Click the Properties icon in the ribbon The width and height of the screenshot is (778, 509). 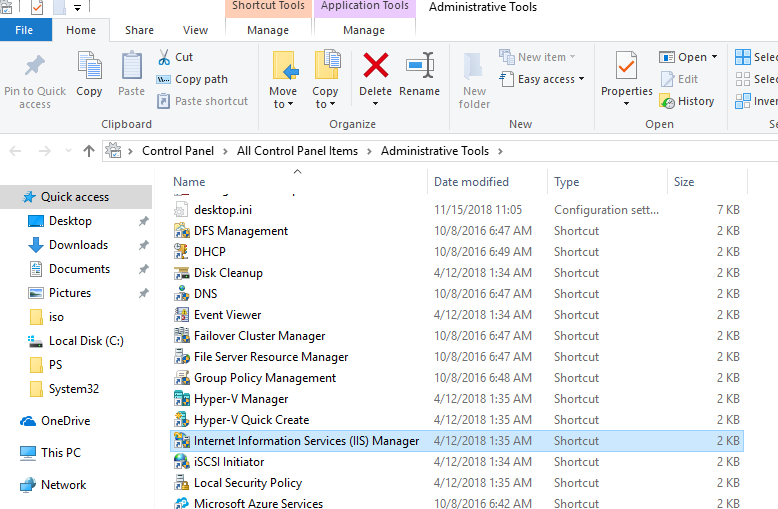pyautogui.click(x=626, y=70)
